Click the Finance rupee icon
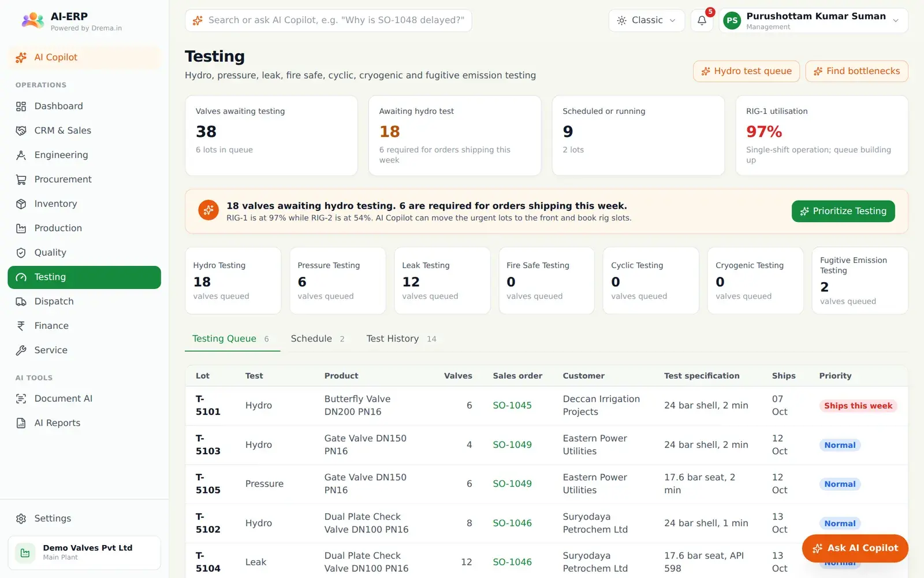The image size is (924, 578). pyautogui.click(x=21, y=326)
